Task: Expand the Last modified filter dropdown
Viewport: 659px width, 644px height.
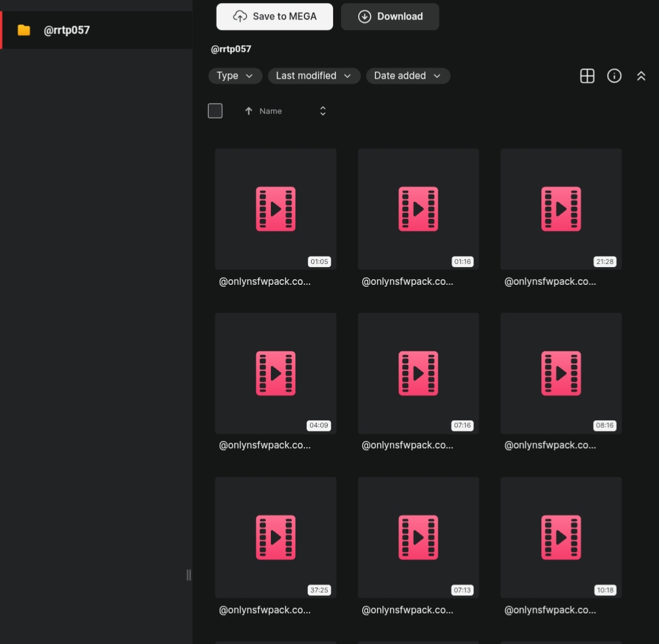Action: (x=314, y=76)
